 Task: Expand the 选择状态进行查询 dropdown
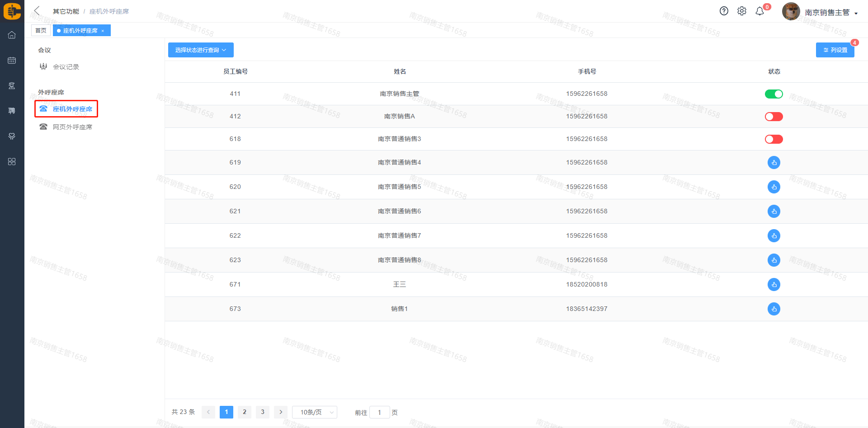click(x=201, y=50)
